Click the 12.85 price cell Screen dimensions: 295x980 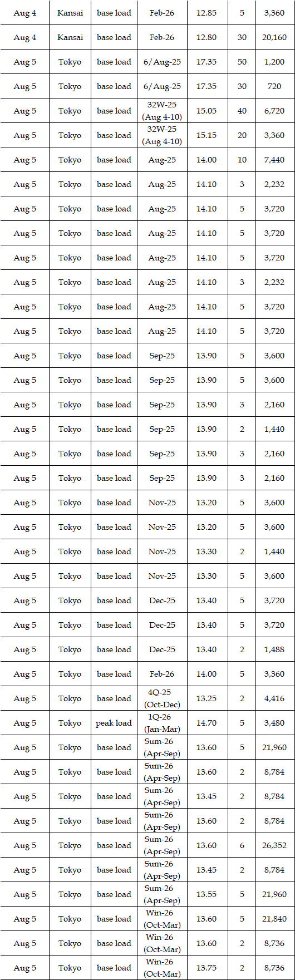point(206,13)
